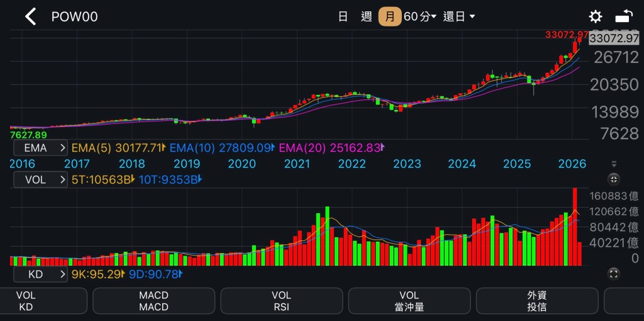Expand the VOL indicator selector
Screen dimensions: 644x321
point(40,179)
